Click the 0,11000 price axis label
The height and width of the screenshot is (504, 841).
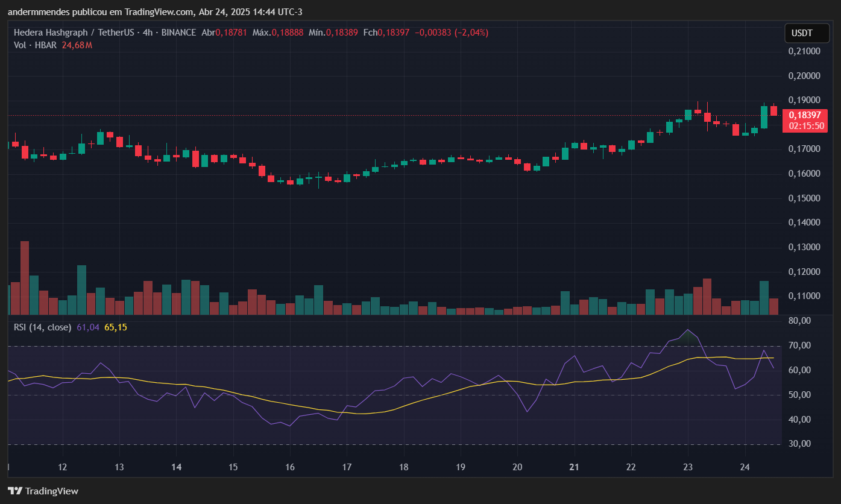[x=804, y=296]
